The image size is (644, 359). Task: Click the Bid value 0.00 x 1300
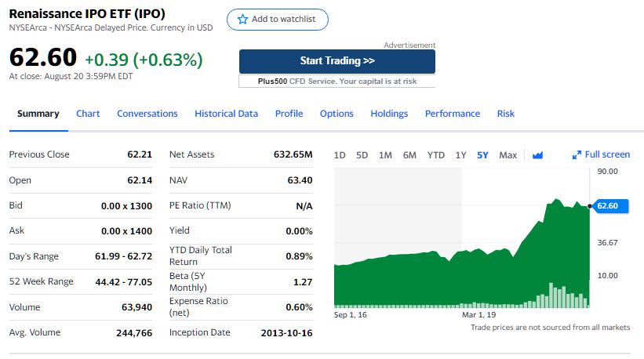coord(126,206)
